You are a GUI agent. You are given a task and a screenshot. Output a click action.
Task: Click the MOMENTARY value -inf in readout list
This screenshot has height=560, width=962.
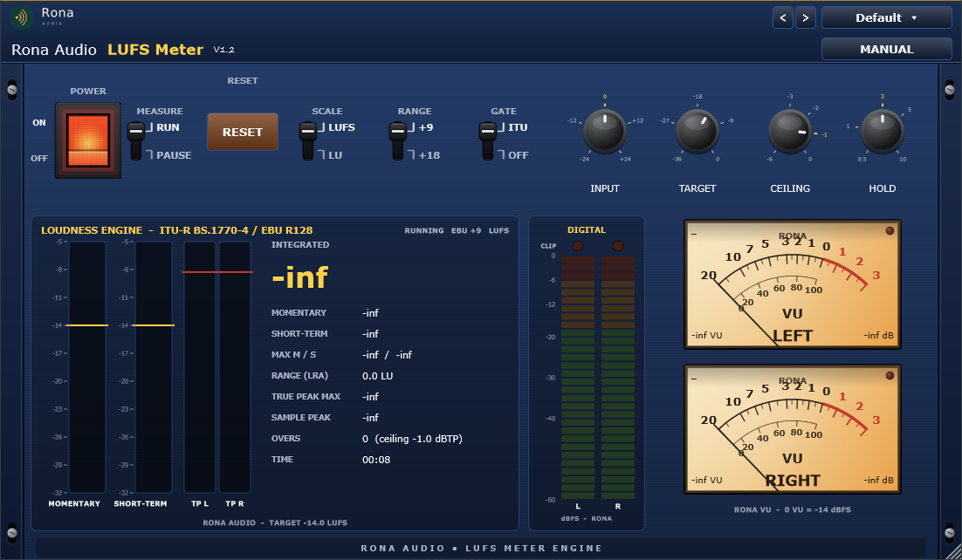(x=370, y=313)
